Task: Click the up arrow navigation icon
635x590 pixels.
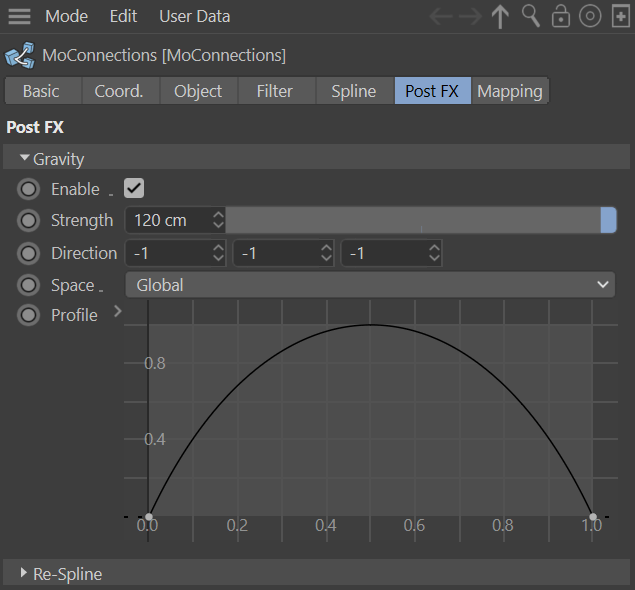Action: coord(500,16)
